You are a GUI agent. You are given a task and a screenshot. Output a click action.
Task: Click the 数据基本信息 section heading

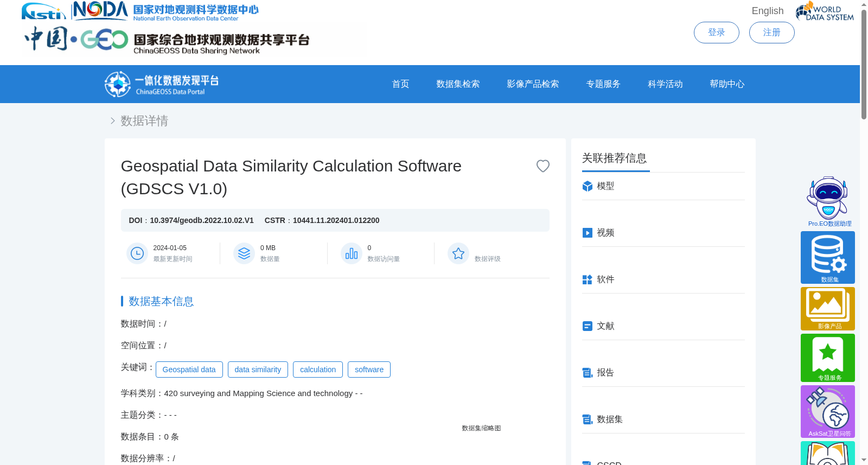(x=161, y=301)
